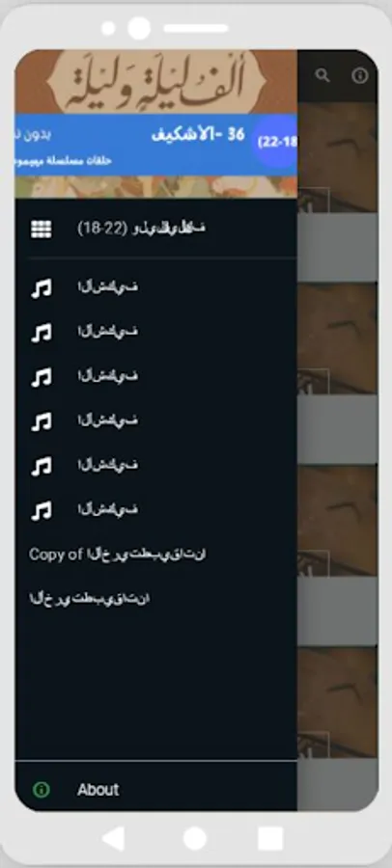The image size is (392, 868).
Task: Tap the first music note icon in the drawer
Action: (41, 287)
